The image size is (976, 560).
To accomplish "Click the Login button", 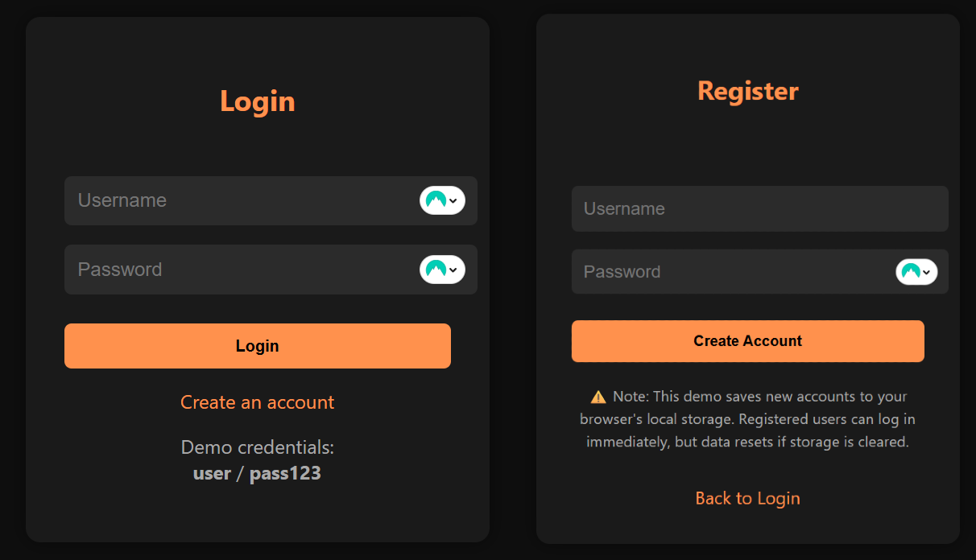I will pyautogui.click(x=258, y=345).
